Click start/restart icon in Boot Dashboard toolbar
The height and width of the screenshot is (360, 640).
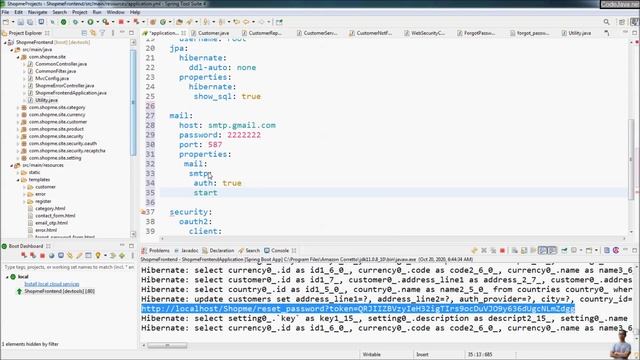(x=24, y=256)
